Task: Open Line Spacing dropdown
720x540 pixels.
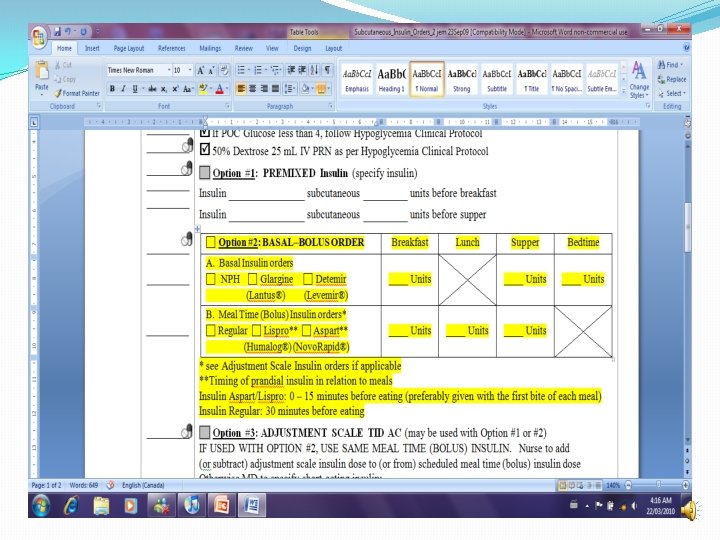Action: (x=290, y=89)
